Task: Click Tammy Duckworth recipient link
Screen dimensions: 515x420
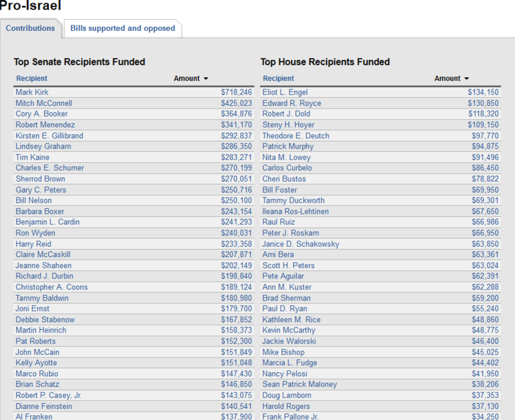Action: [294, 201]
